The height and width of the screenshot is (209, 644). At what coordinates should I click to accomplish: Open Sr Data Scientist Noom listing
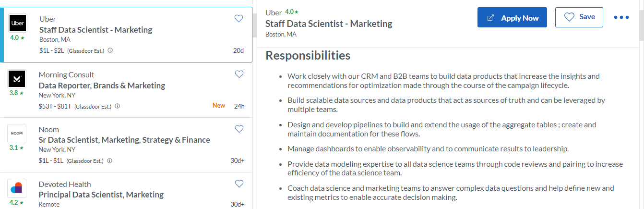coord(124,140)
